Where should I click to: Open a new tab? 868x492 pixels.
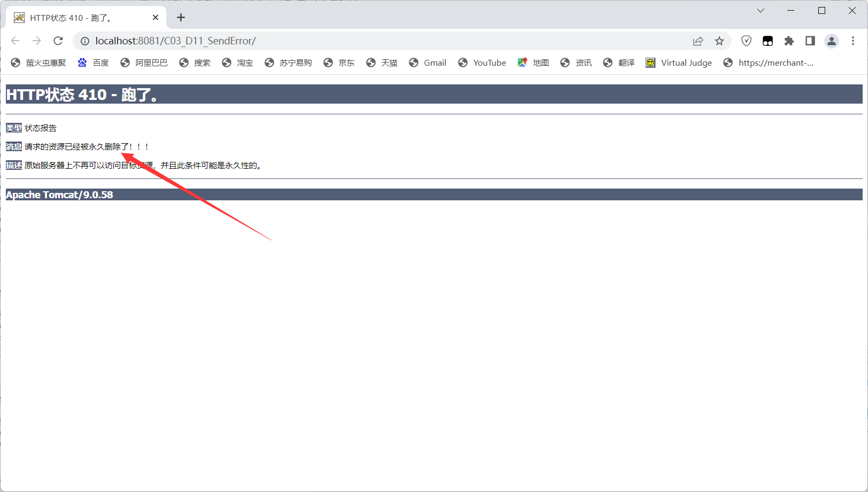[181, 18]
